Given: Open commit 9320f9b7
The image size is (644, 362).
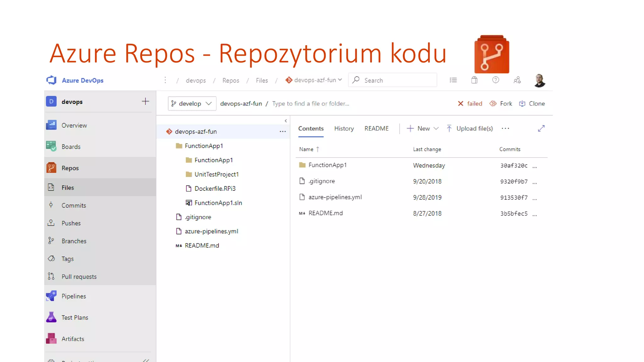Looking at the screenshot, I should (514, 182).
